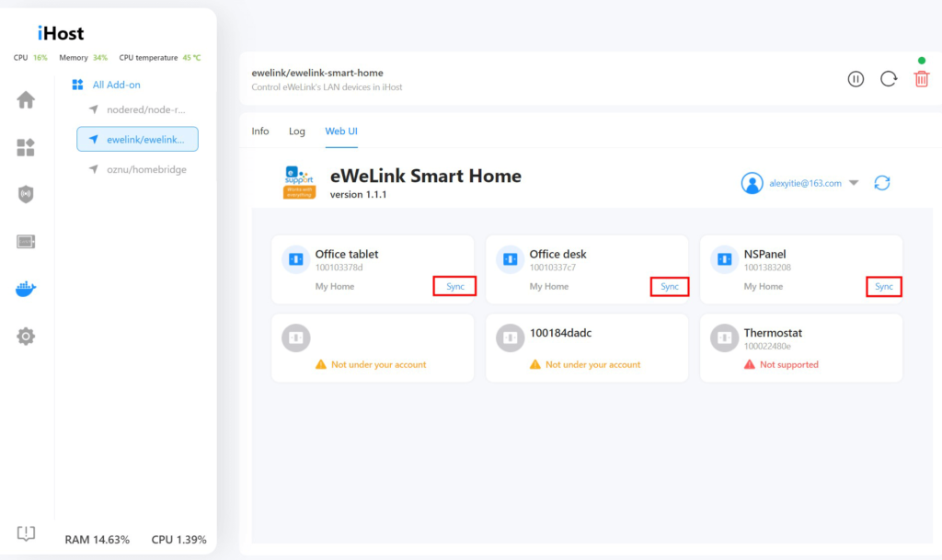Viewport: 942px width, 560px height.
Task: Select the shield security icon in the sidebar
Action: pyautogui.click(x=26, y=194)
